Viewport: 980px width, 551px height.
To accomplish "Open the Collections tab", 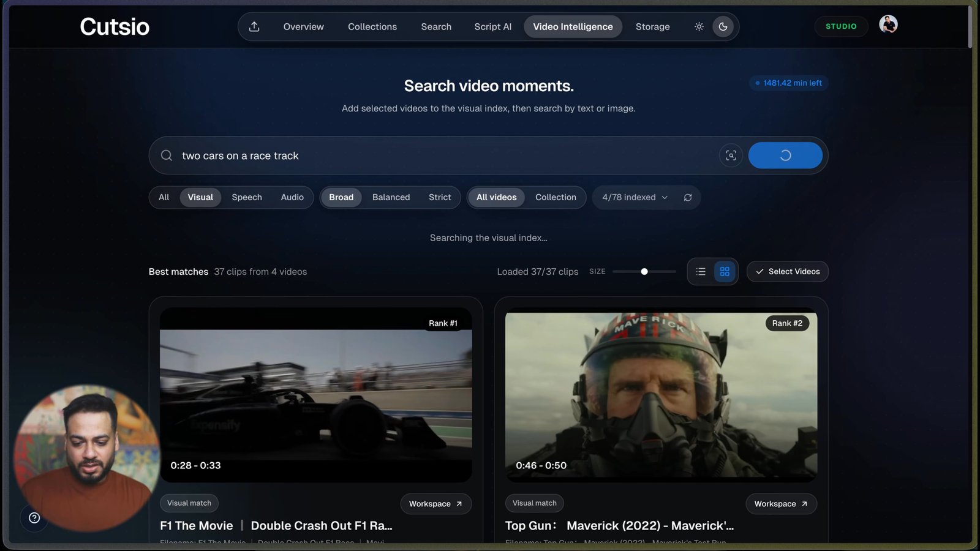I will pos(372,26).
